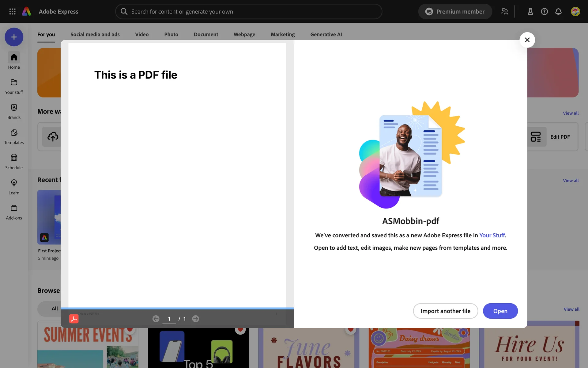
Task: Click the blue plus create button
Action: 14,37
